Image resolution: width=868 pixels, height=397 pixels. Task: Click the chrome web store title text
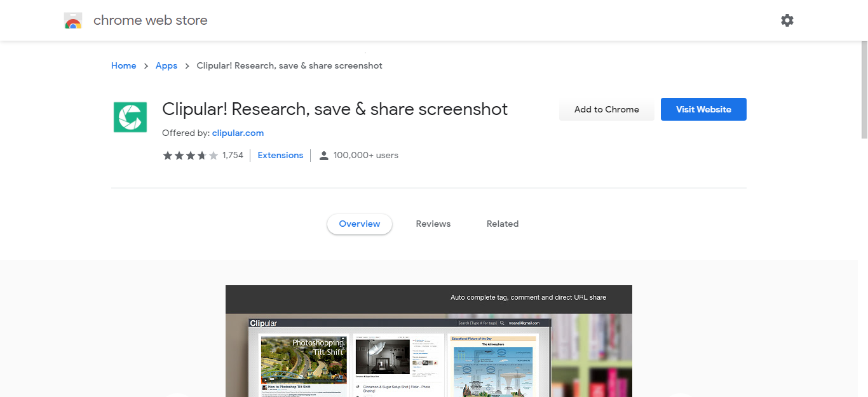pyautogui.click(x=151, y=20)
